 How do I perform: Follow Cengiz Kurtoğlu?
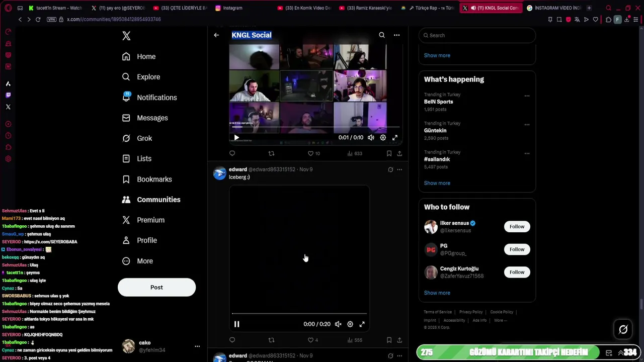tap(517, 273)
